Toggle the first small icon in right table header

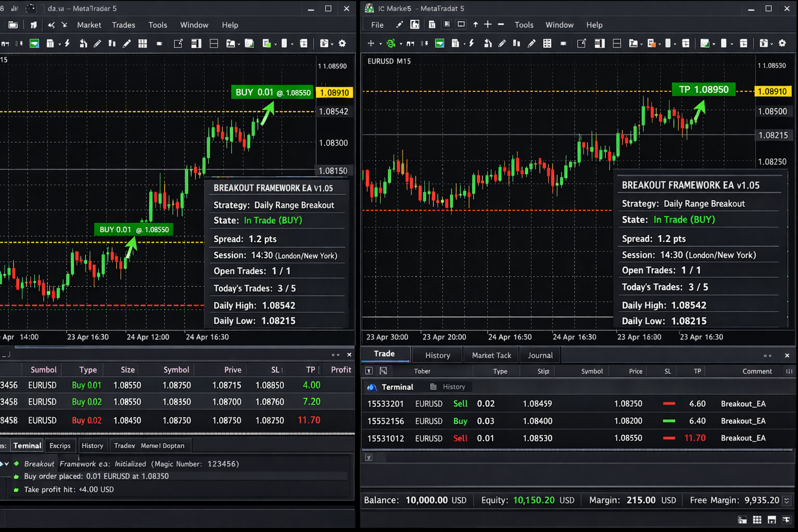369,371
